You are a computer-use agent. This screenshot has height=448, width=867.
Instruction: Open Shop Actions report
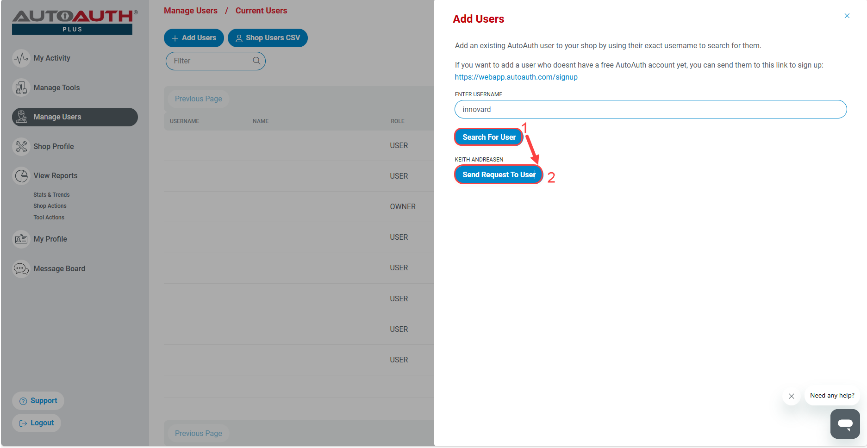(49, 206)
